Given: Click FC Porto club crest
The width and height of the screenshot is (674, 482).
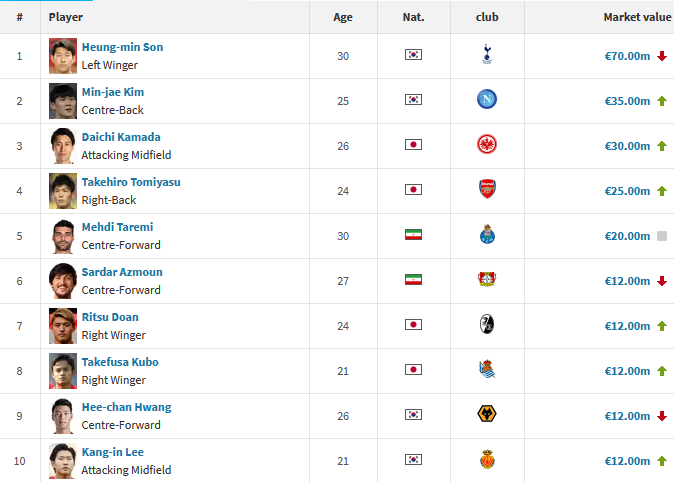Looking at the screenshot, I should 487,235.
